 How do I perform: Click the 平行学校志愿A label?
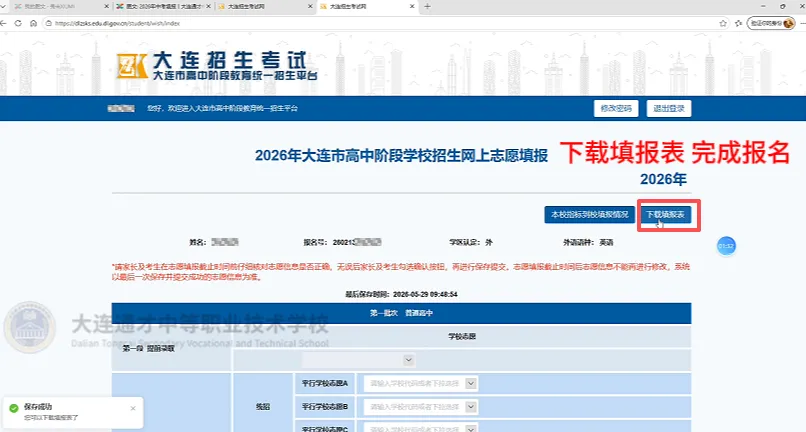point(325,383)
